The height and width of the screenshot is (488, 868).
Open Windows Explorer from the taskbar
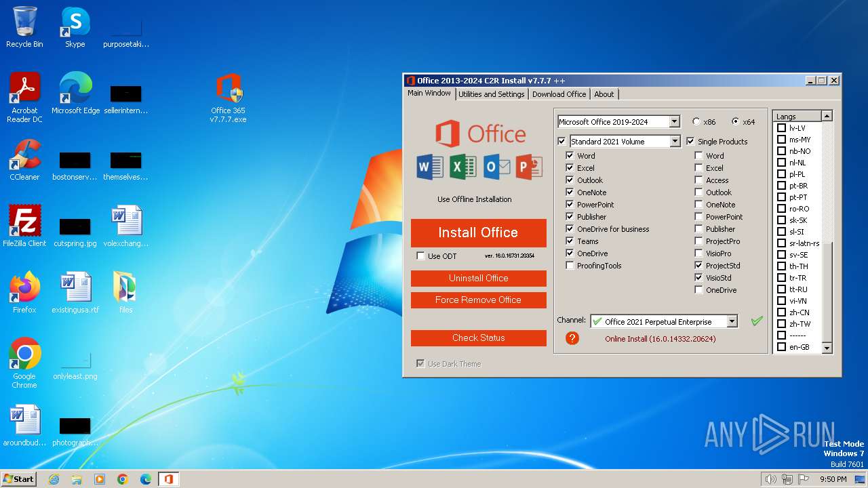[x=77, y=479]
